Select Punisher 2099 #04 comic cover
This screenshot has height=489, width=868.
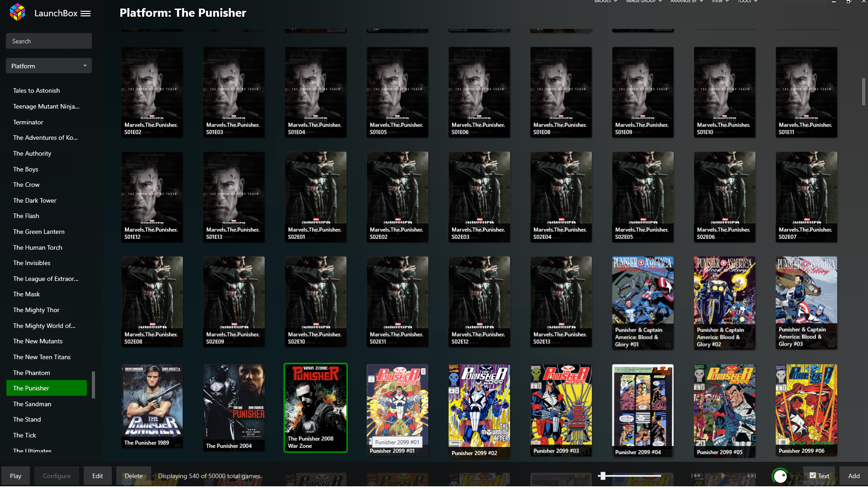643,410
